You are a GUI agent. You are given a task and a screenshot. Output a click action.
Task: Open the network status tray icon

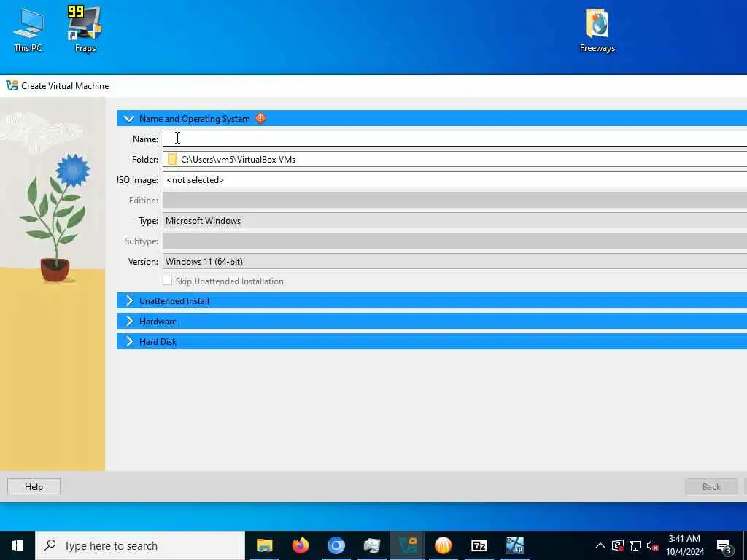click(635, 545)
